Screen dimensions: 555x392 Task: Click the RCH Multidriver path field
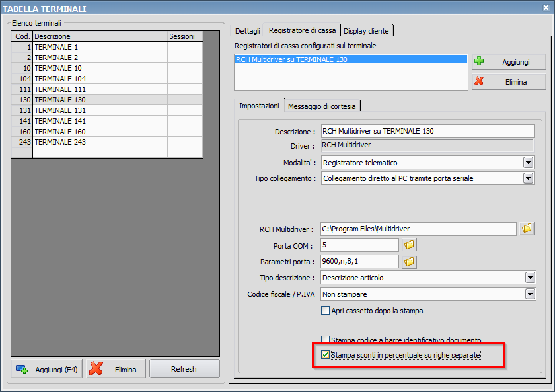click(418, 229)
